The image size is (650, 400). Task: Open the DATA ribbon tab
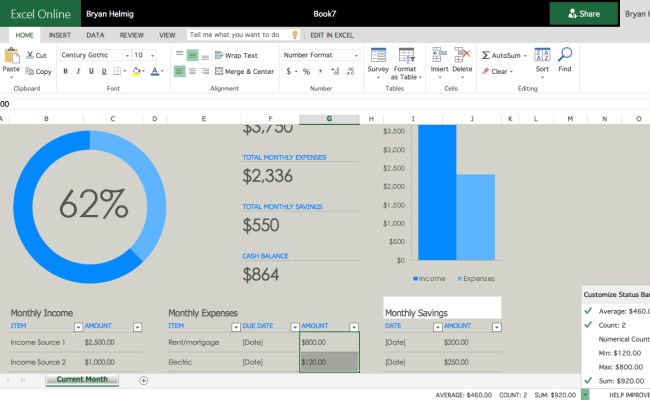coord(95,35)
